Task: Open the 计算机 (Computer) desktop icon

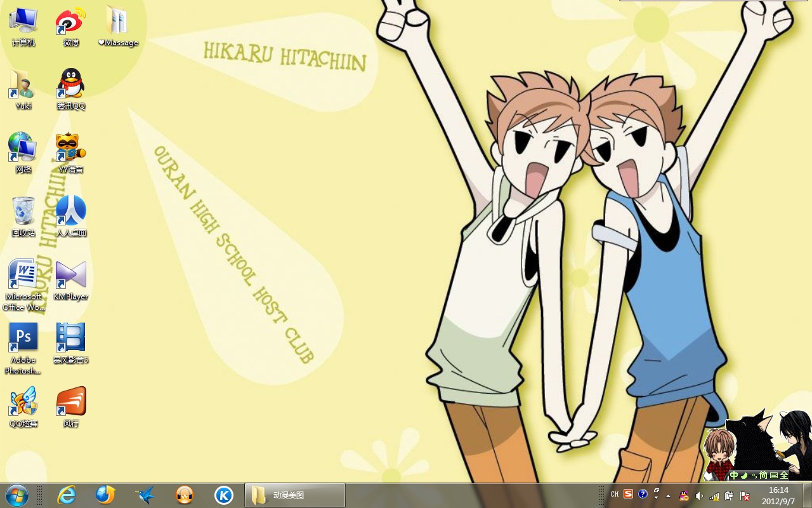Action: pos(23,27)
